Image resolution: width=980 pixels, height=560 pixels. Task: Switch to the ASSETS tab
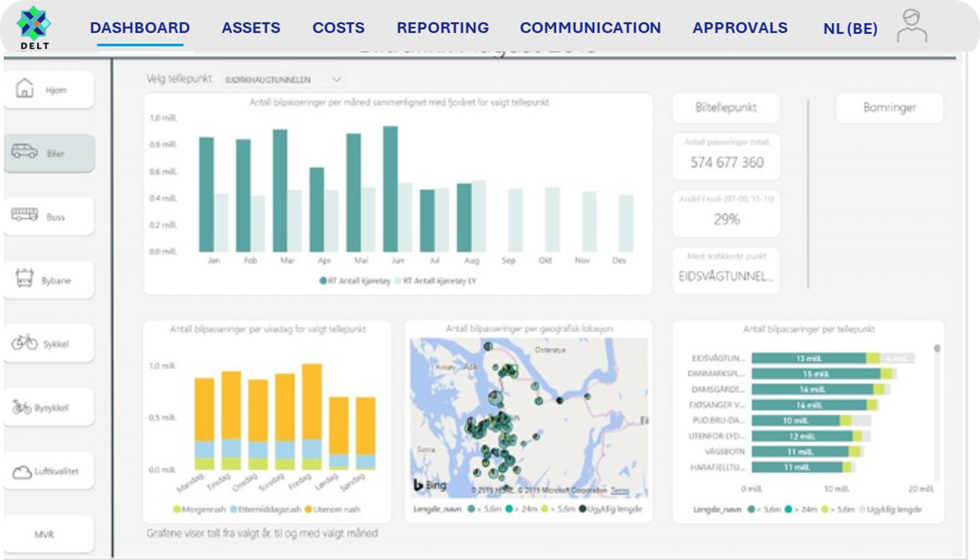tap(251, 28)
